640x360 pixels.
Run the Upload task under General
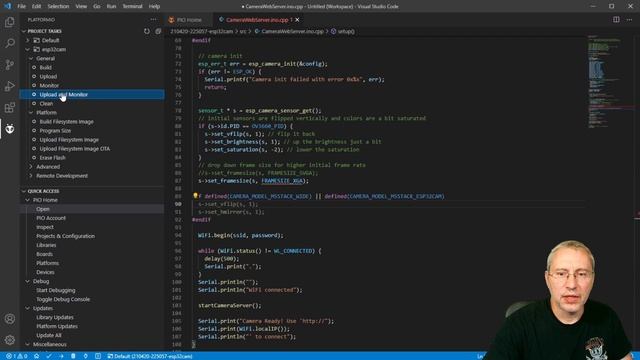point(48,76)
